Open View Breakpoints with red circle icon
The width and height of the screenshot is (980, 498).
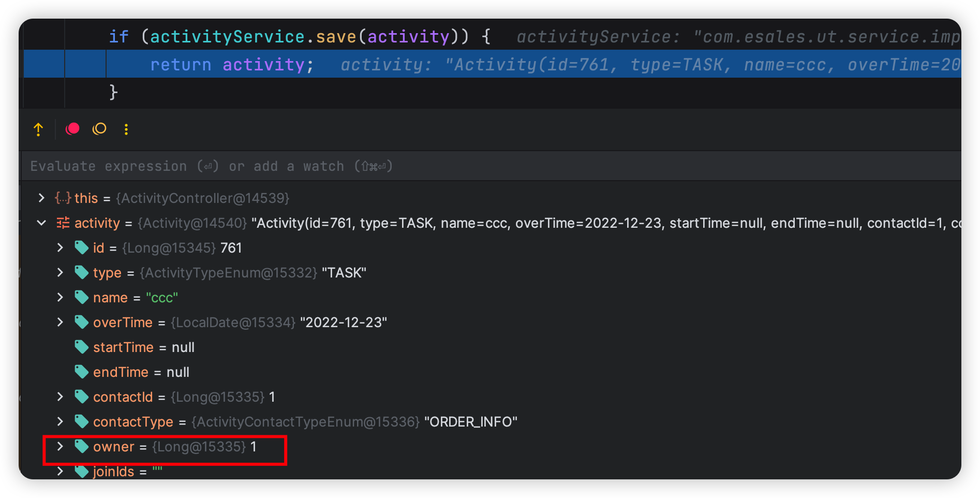tap(72, 129)
